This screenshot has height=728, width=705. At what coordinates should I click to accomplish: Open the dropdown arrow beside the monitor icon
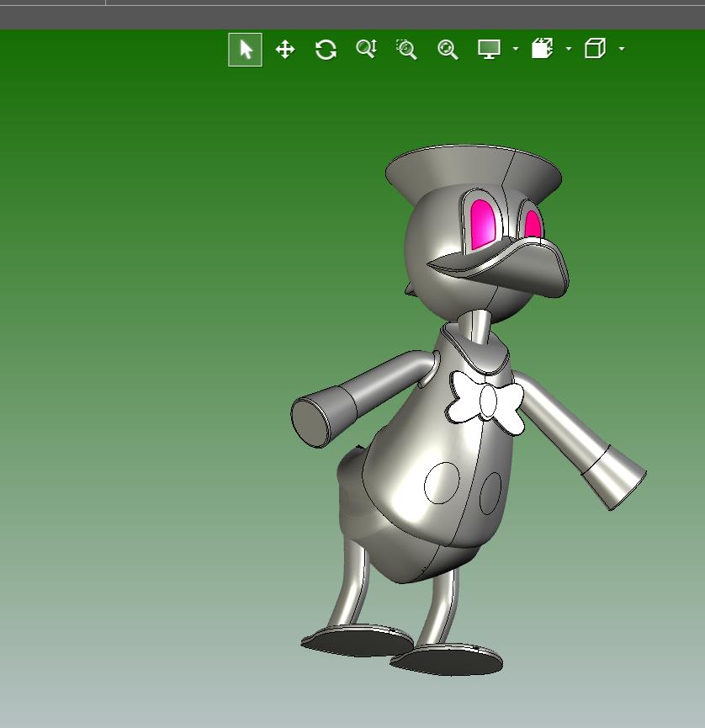click(516, 48)
